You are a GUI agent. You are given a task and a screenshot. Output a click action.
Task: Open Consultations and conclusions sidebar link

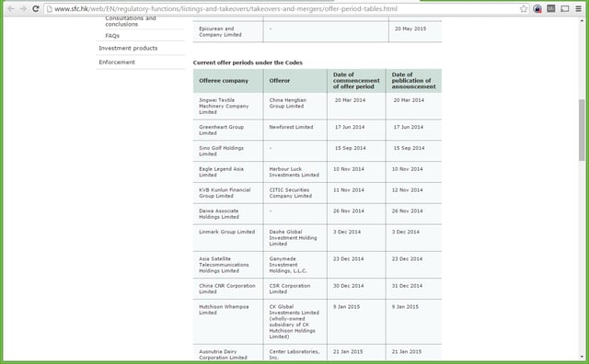click(x=131, y=21)
